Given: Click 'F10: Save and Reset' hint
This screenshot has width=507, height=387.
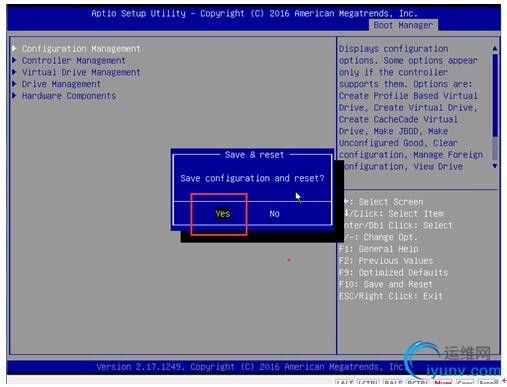Looking at the screenshot, I should 386,284.
